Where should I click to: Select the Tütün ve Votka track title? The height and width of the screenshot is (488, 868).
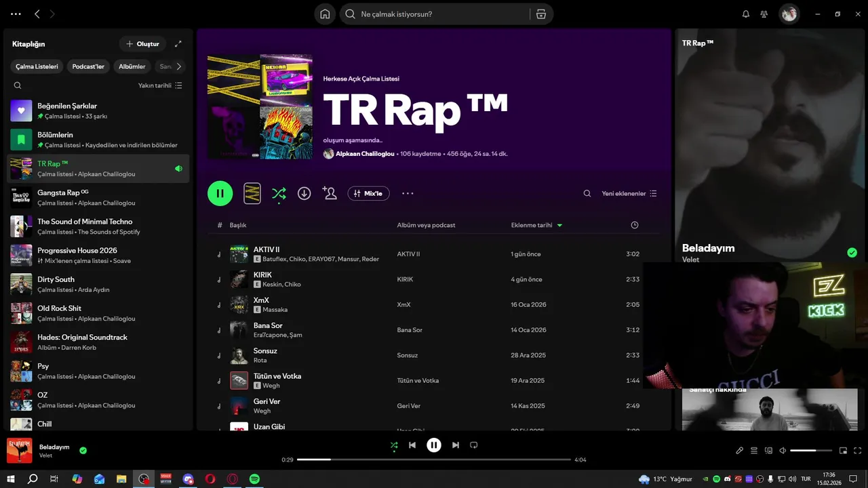[x=277, y=376]
